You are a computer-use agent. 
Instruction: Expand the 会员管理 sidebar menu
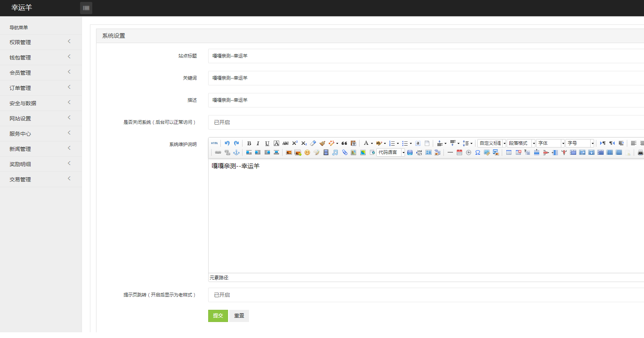pyautogui.click(x=41, y=73)
